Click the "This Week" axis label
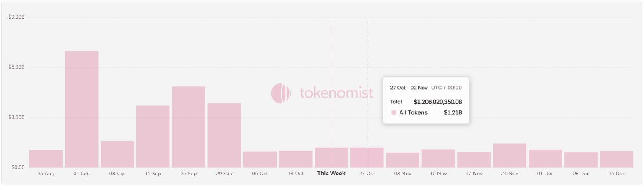The width and height of the screenshot is (644, 186). point(331,174)
